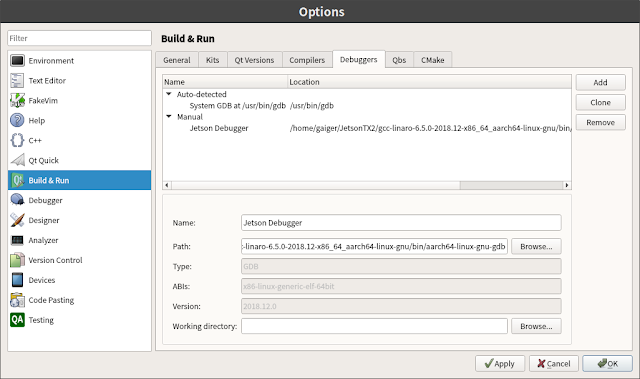640x379 pixels.
Task: Open the Text Editor category label
Action: [47, 81]
